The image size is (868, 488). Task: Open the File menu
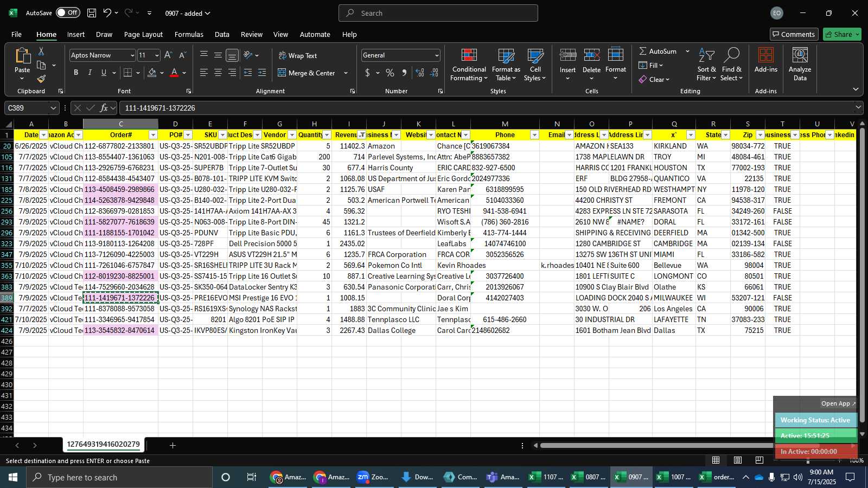pyautogui.click(x=17, y=34)
